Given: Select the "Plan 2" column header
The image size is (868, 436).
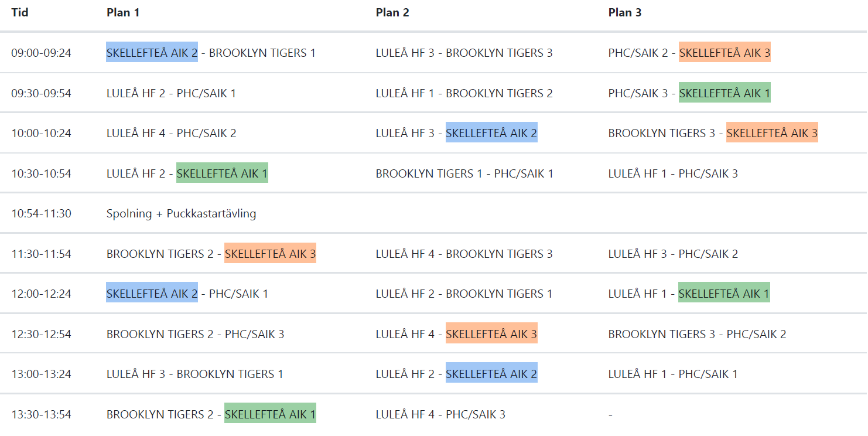Looking at the screenshot, I should (392, 12).
